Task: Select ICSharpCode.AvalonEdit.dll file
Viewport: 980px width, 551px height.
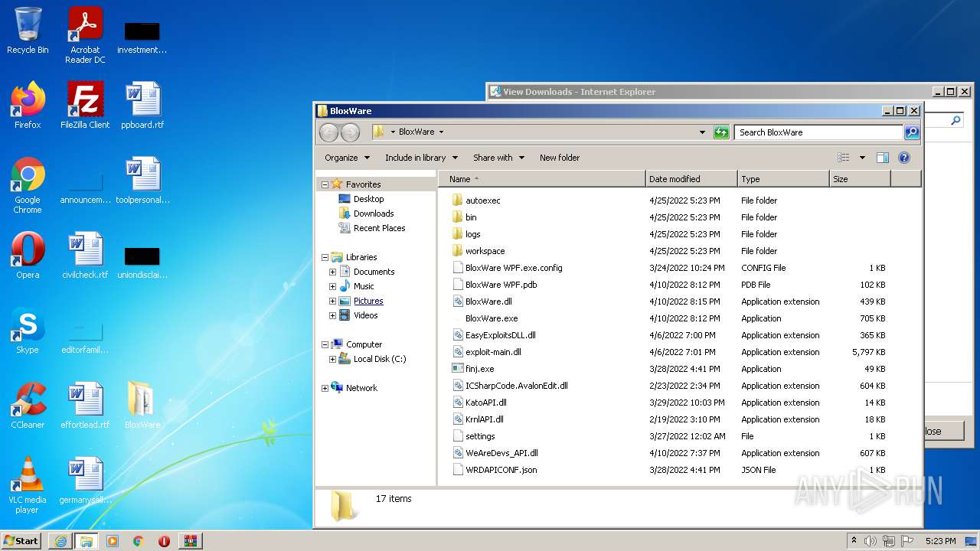Action: (516, 386)
